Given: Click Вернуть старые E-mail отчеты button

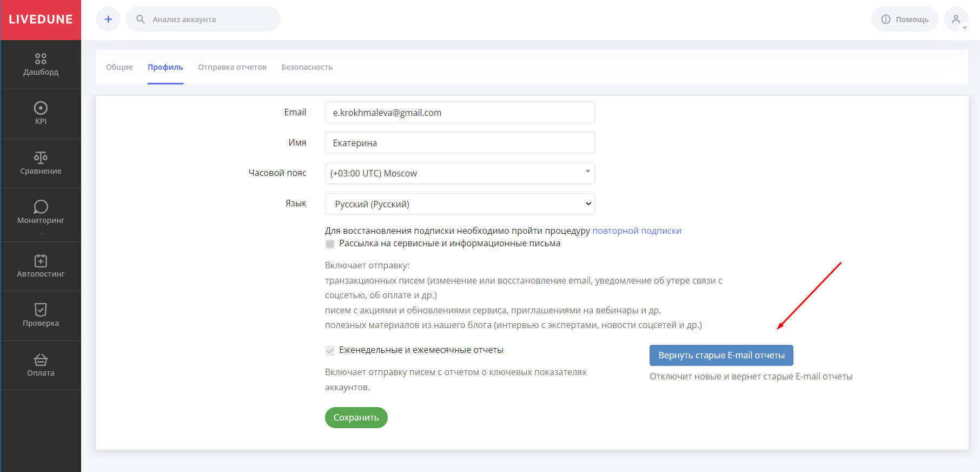Looking at the screenshot, I should pos(721,355).
